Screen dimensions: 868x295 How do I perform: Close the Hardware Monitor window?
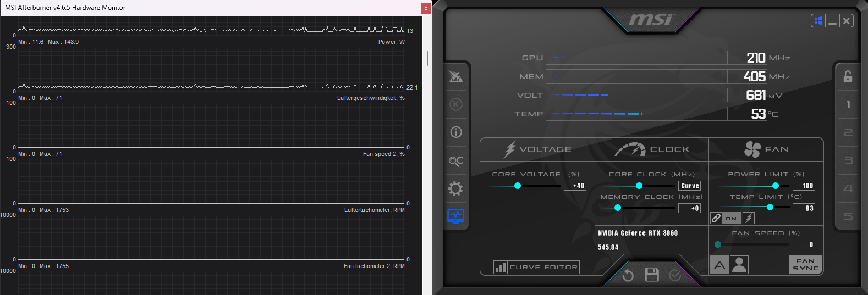(426, 8)
